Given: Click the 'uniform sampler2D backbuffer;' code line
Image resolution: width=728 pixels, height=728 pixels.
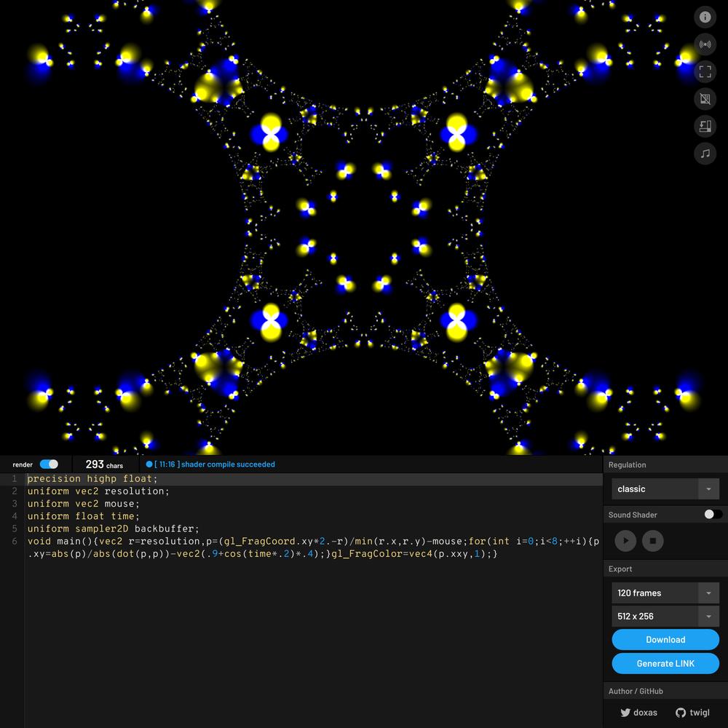Looking at the screenshot, I should click(x=114, y=529).
